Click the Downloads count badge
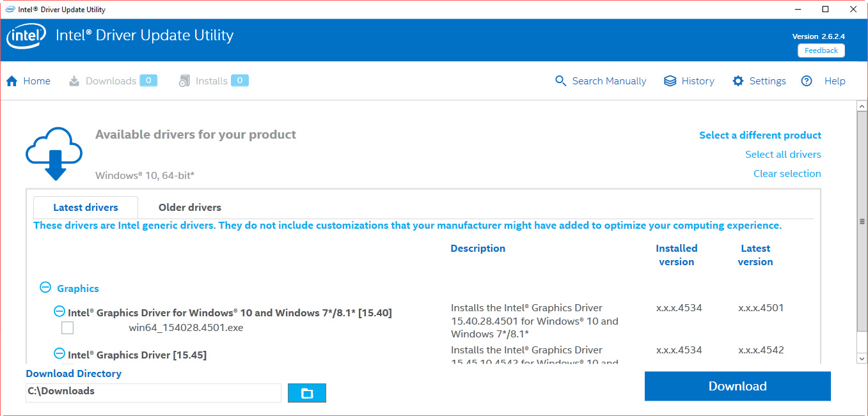 (x=148, y=81)
